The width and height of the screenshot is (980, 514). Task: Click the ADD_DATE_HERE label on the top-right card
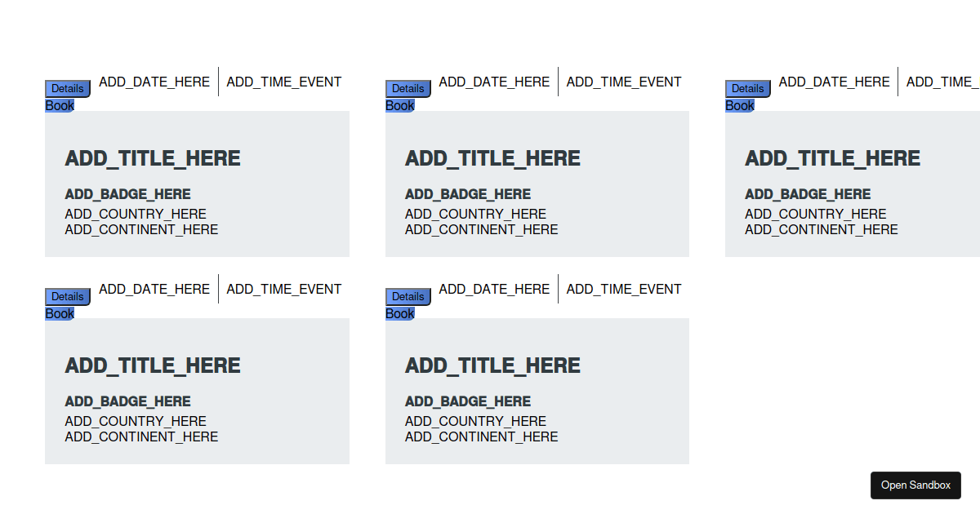[834, 82]
